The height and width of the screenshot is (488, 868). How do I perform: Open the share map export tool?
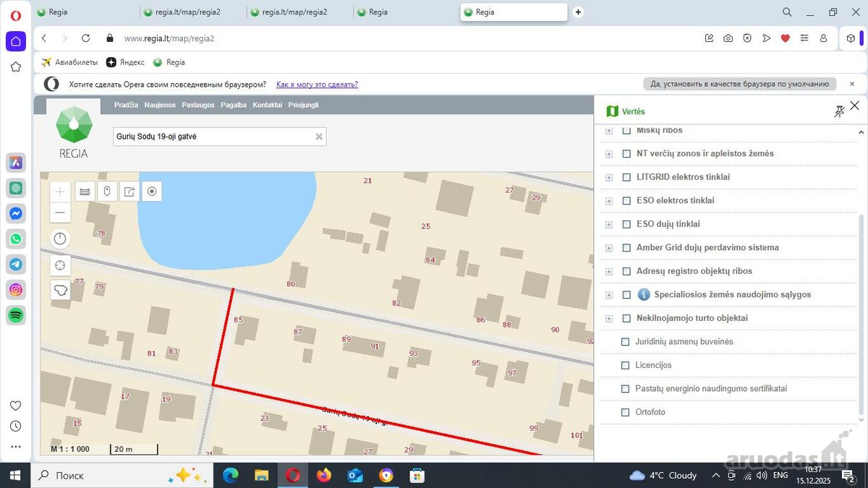tap(129, 192)
